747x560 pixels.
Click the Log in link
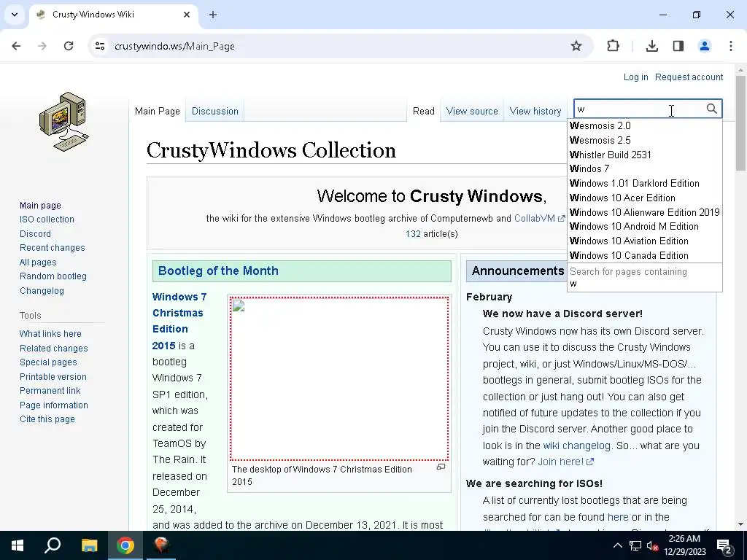tap(635, 77)
